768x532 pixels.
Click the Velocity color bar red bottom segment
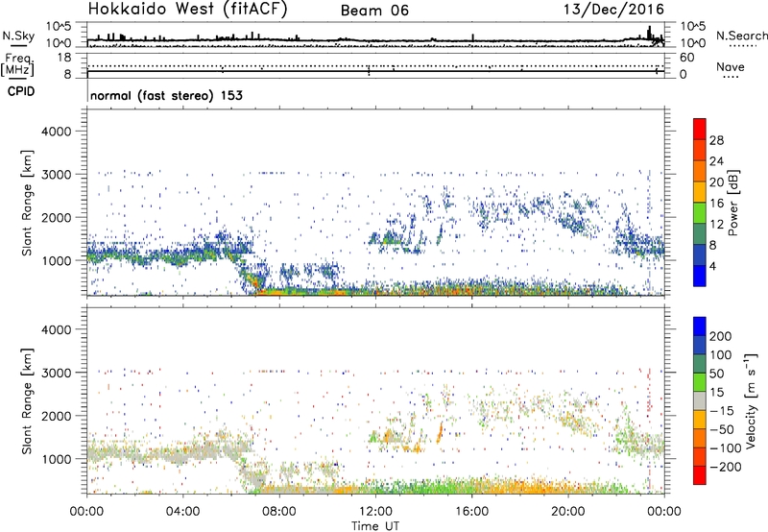click(700, 475)
